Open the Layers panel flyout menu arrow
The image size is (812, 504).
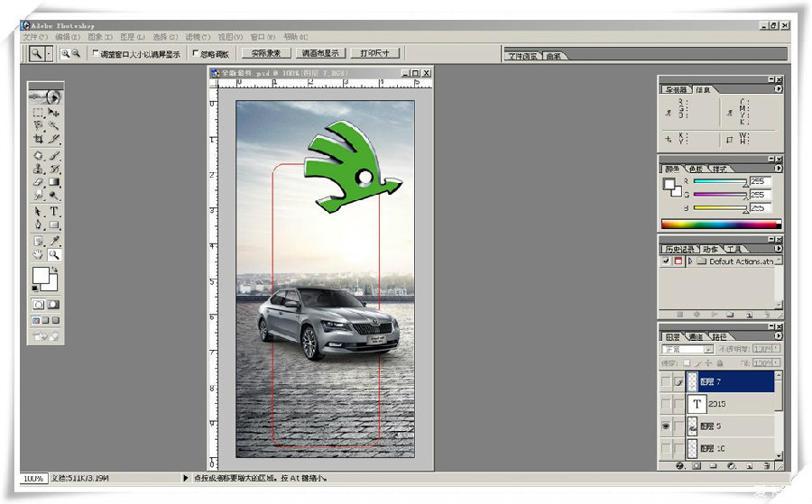coord(779,335)
